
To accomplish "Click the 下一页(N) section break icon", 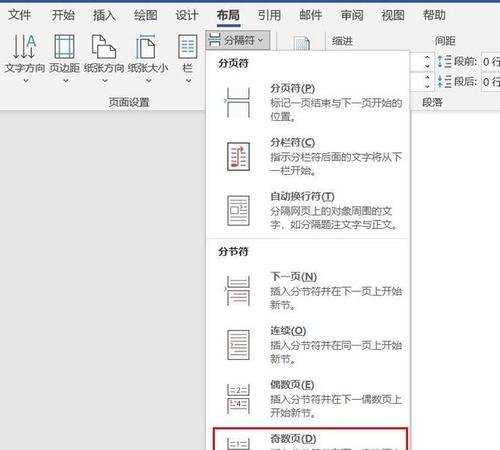I will coord(238,291).
